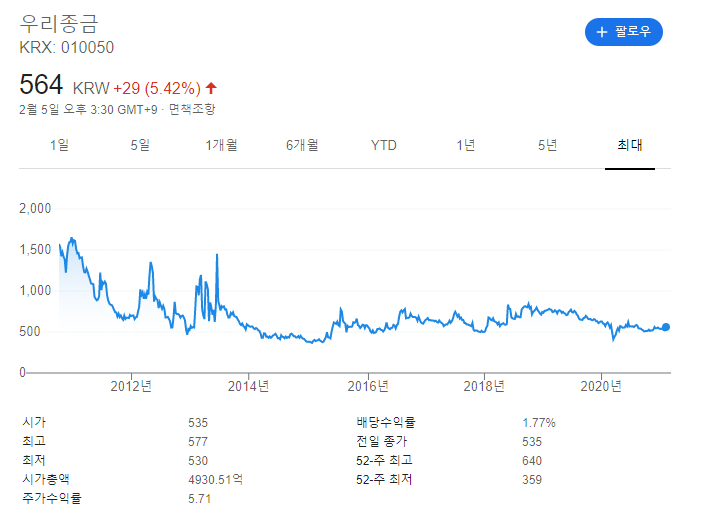
Task: Switch to the 1개월 tab
Action: [x=221, y=145]
